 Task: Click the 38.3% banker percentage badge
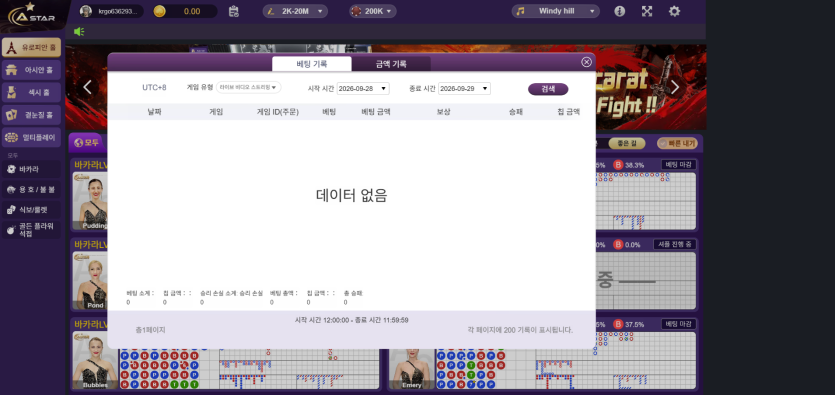click(x=629, y=165)
